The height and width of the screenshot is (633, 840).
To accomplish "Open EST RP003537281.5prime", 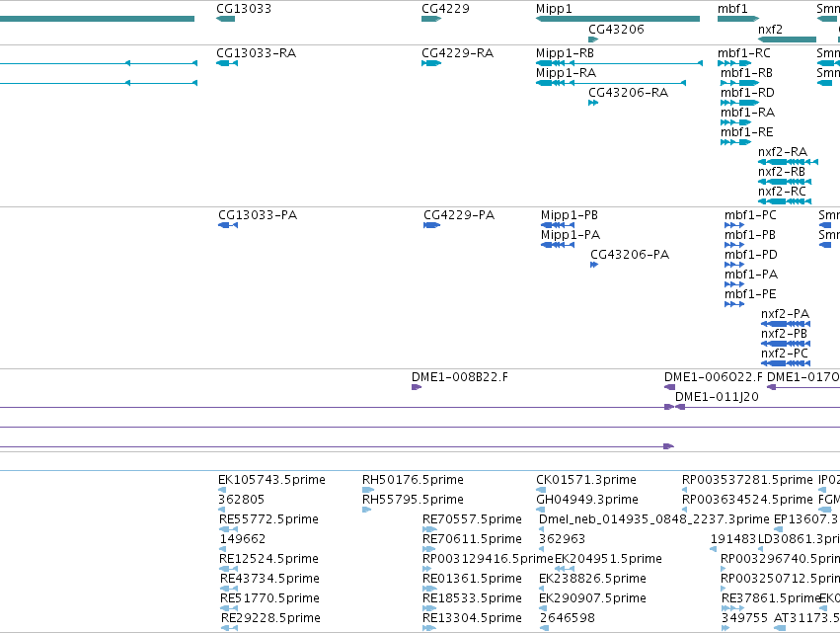I will coord(684,490).
